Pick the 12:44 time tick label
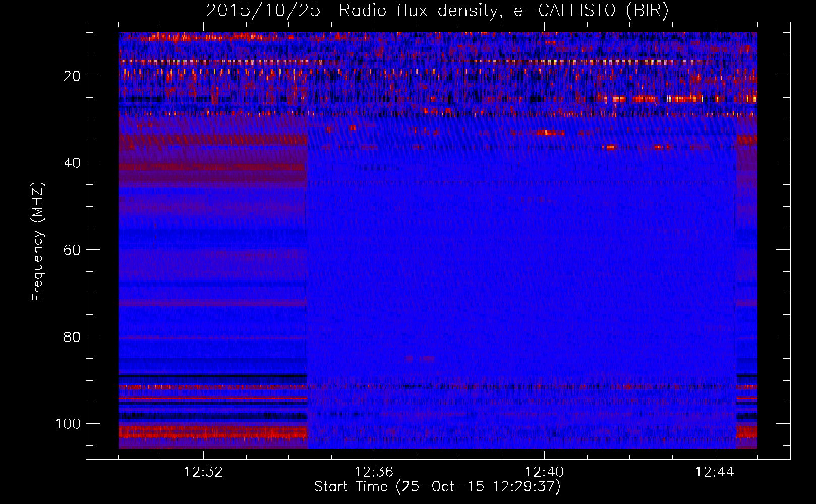This screenshot has height=504, width=816. [x=715, y=472]
